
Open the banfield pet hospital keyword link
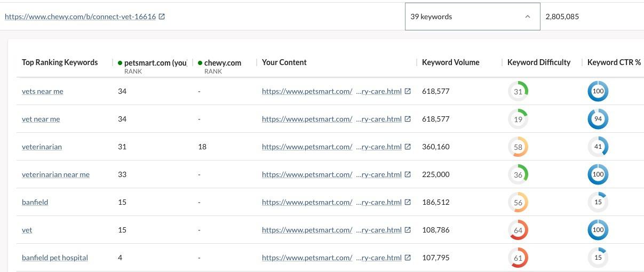point(54,258)
